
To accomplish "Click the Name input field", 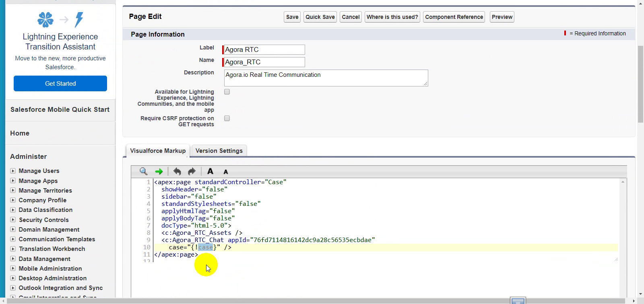I will point(264,62).
